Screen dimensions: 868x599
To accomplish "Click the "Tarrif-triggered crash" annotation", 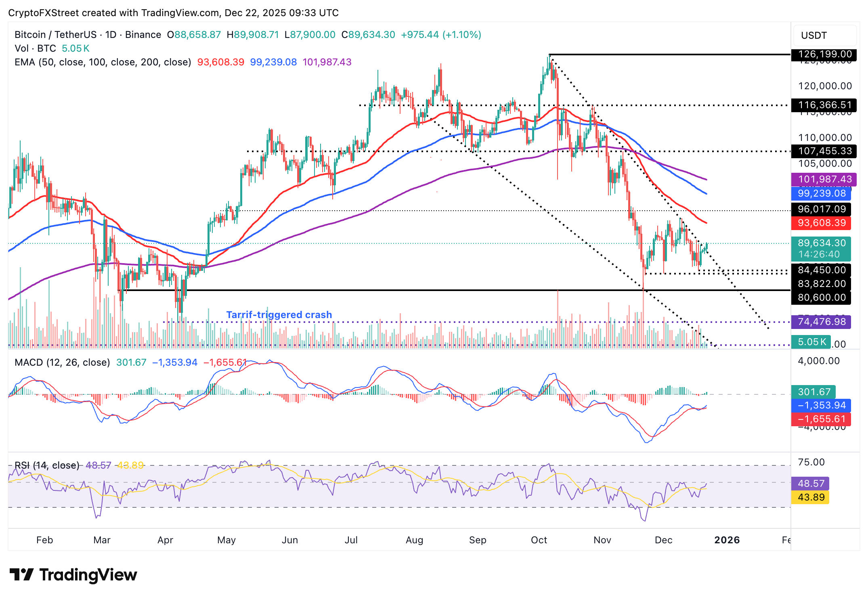I will [x=280, y=314].
